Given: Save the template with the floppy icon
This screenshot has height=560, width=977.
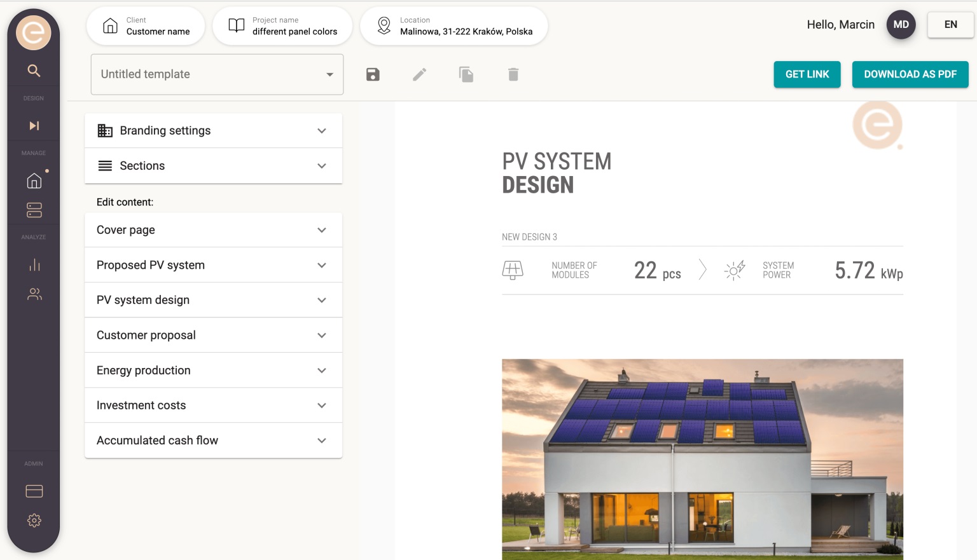Looking at the screenshot, I should coord(373,74).
